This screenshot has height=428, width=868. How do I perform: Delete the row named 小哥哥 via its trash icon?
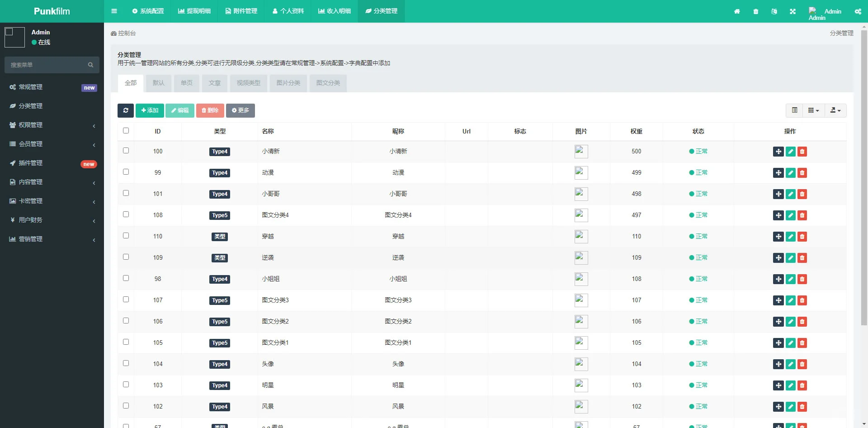[x=802, y=194]
